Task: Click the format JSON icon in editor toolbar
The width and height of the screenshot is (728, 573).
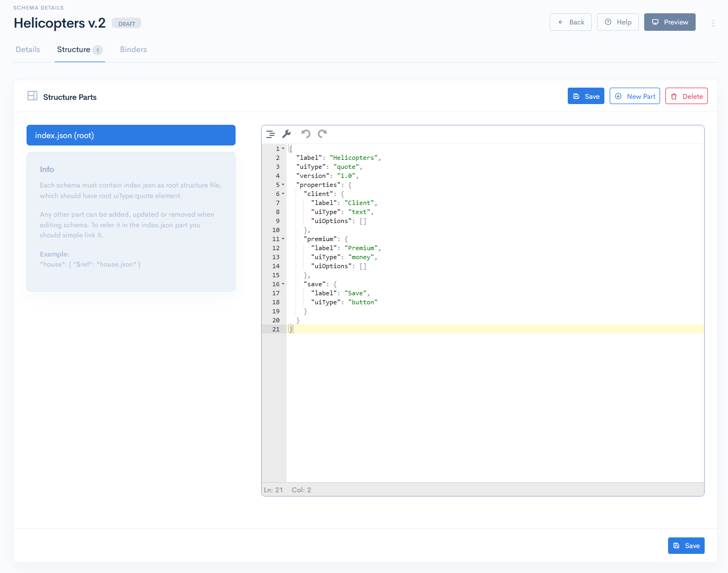Action: click(271, 134)
